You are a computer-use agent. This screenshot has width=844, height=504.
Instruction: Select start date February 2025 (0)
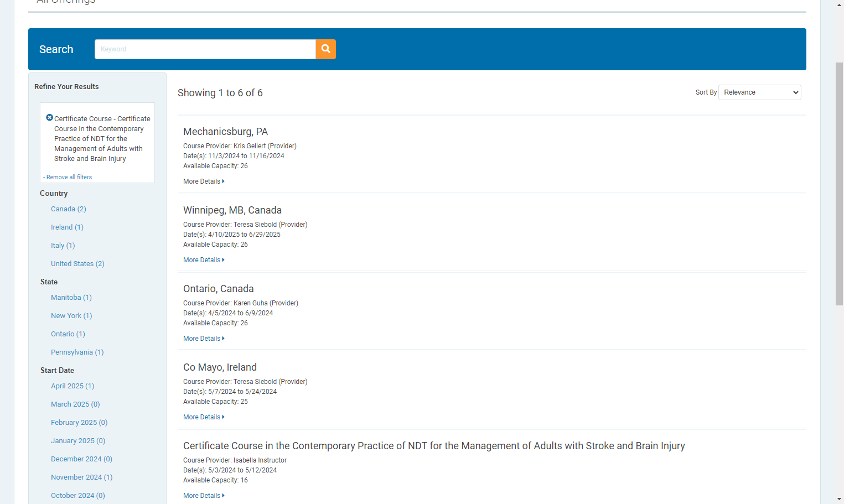click(x=79, y=423)
